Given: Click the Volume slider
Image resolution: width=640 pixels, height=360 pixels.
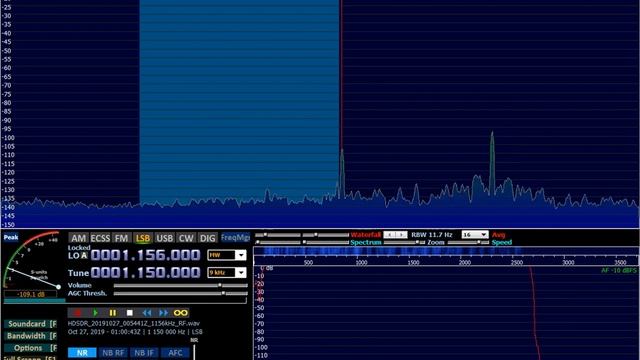Looking at the screenshot, I should point(180,285).
